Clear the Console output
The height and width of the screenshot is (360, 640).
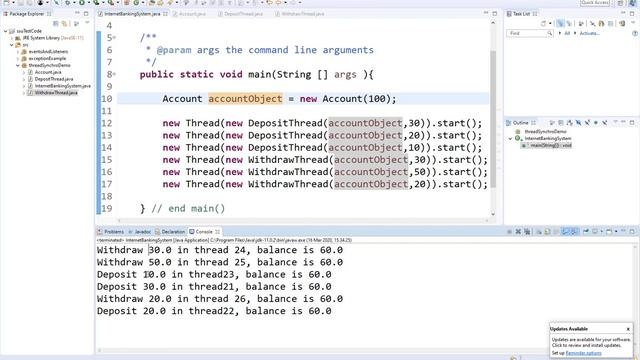pyautogui.click(x=539, y=232)
